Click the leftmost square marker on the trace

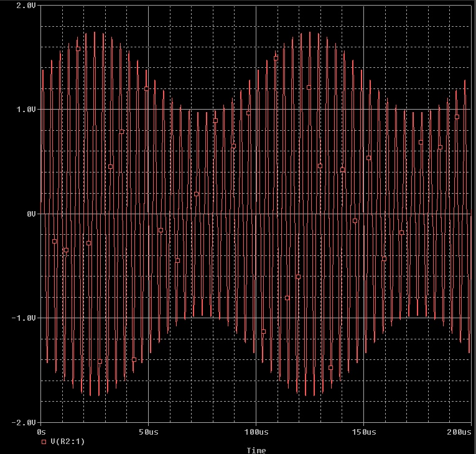[54, 241]
